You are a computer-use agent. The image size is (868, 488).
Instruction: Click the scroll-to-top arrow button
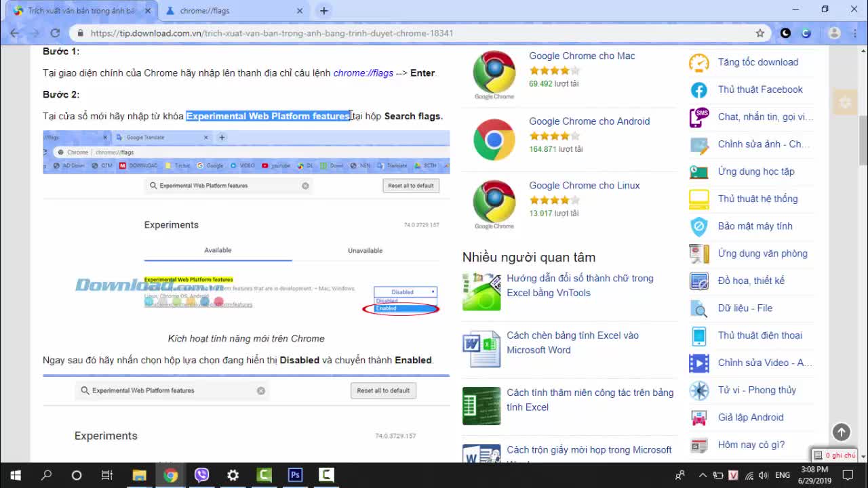click(x=841, y=432)
